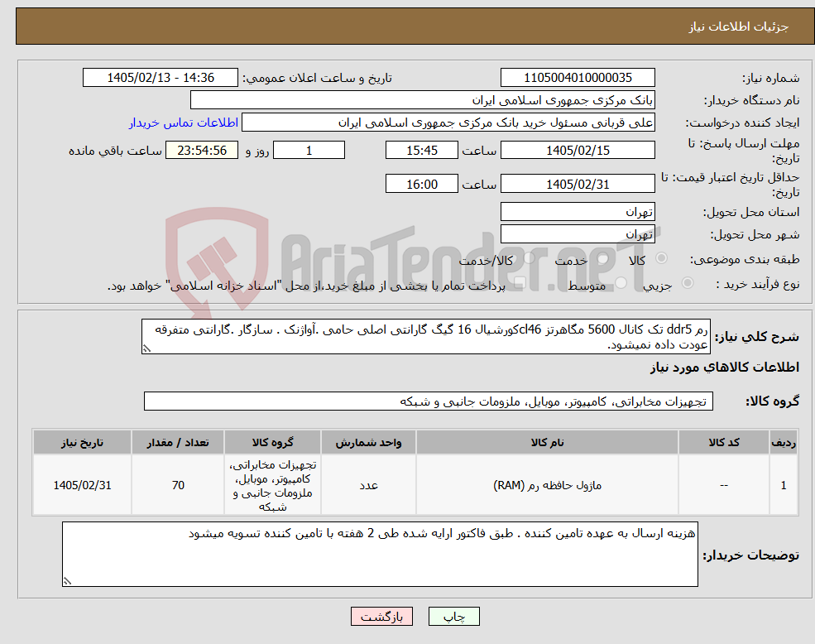Click the resize handle of buyer notes textarea

67,582
